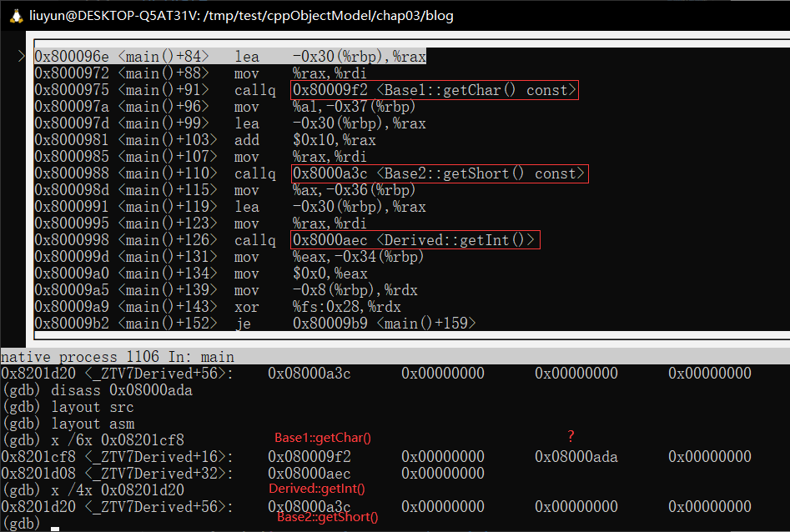
Task: Select the boxed Base1::getChar() const call target
Action: pyautogui.click(x=434, y=90)
